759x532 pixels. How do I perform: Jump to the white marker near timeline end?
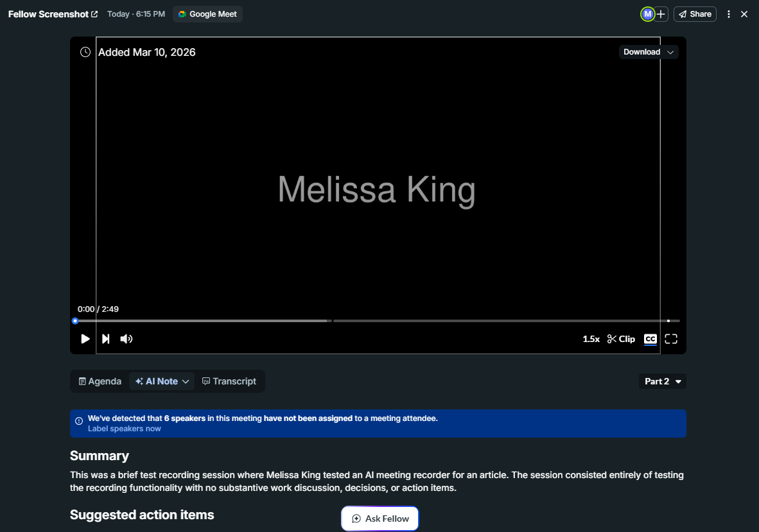[668, 321]
